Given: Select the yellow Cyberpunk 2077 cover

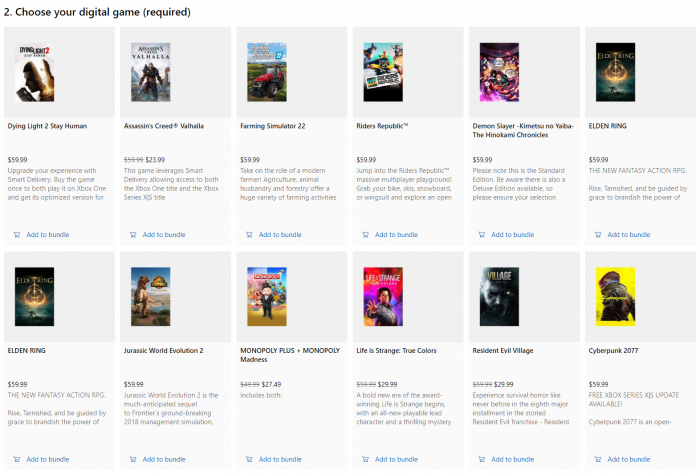Looking at the screenshot, I should [615, 297].
